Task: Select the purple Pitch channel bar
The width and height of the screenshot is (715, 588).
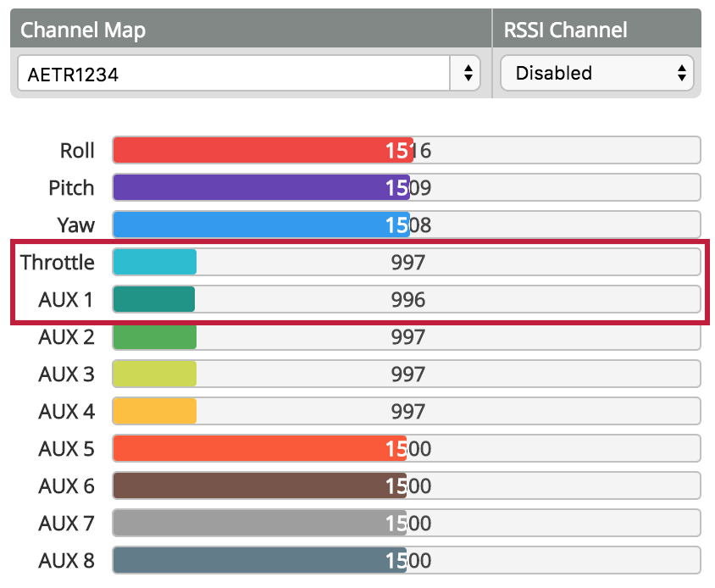Action: point(261,188)
